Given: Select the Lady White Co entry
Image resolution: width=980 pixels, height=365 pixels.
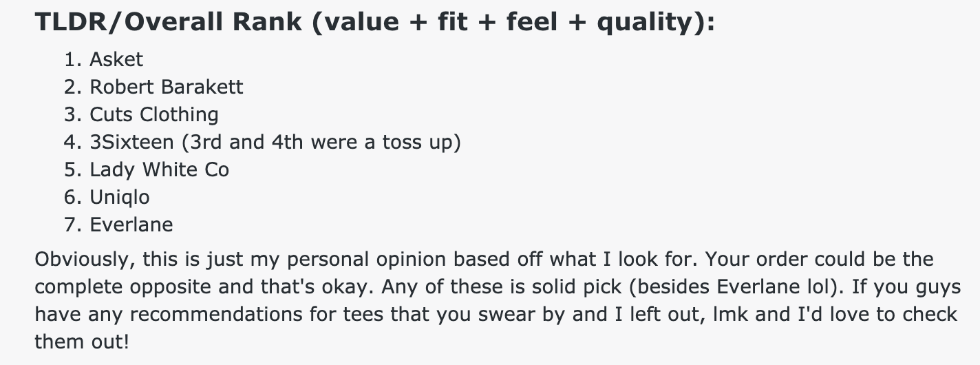Looking at the screenshot, I should tap(159, 170).
